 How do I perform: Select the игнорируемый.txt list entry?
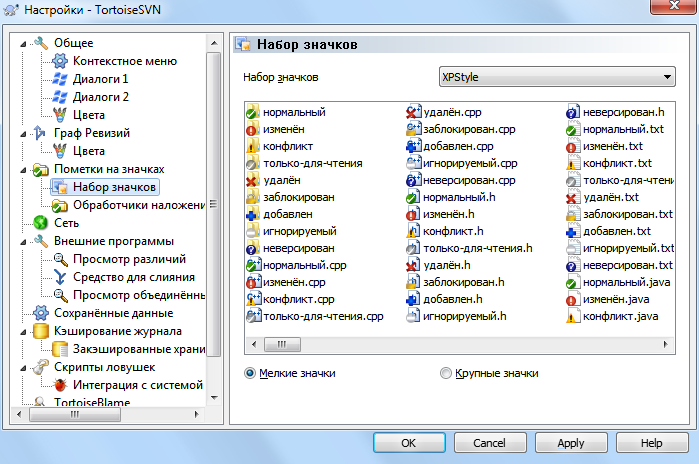(x=620, y=248)
